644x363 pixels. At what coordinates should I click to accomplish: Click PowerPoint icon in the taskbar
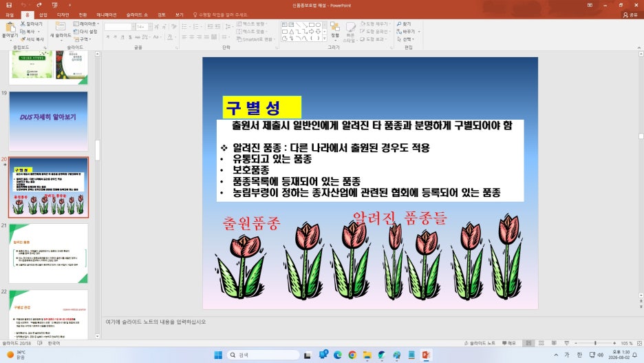coord(426,355)
